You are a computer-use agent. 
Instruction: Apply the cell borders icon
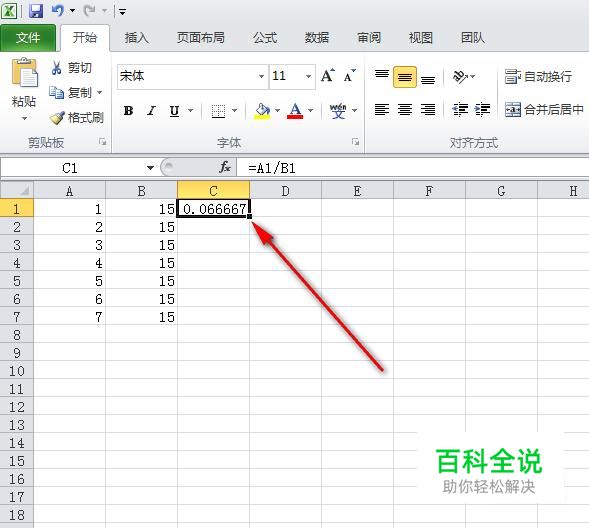(x=218, y=111)
